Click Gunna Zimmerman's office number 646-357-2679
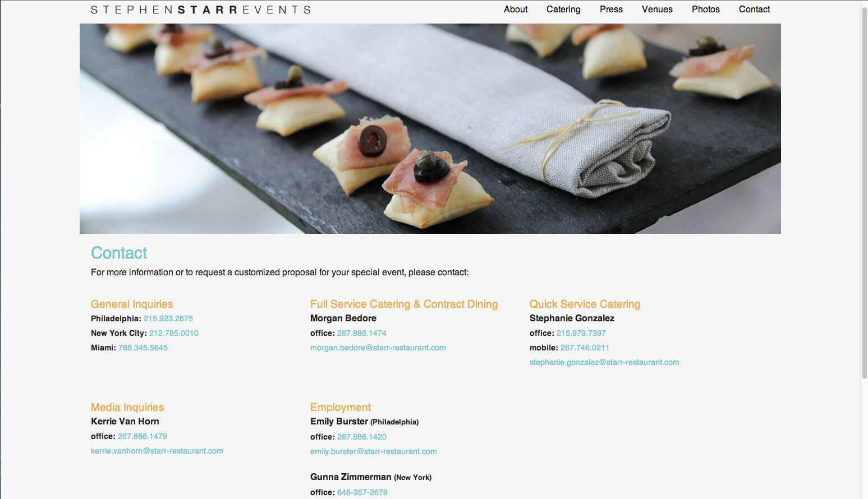Image resolution: width=868 pixels, height=499 pixels. click(362, 492)
